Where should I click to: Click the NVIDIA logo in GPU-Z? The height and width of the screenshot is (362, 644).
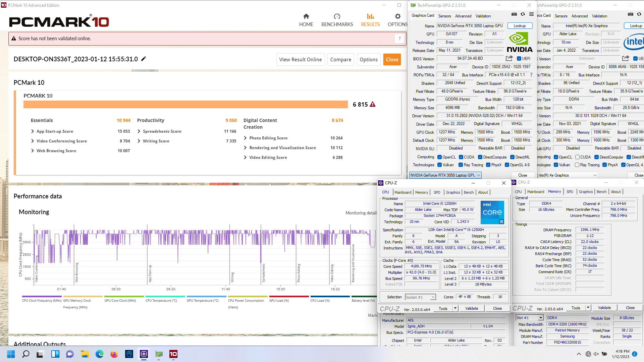(x=519, y=42)
